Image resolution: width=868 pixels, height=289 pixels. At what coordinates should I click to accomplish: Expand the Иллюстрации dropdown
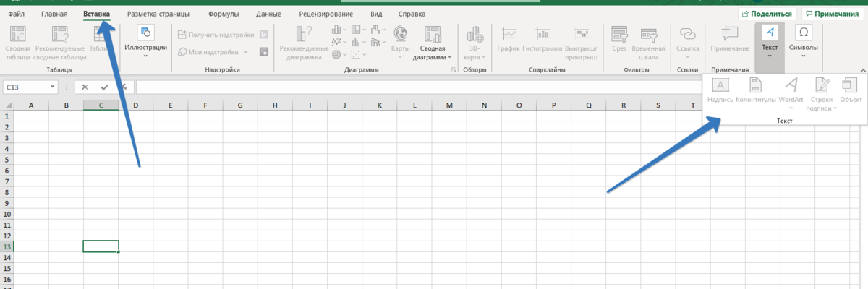[x=146, y=42]
